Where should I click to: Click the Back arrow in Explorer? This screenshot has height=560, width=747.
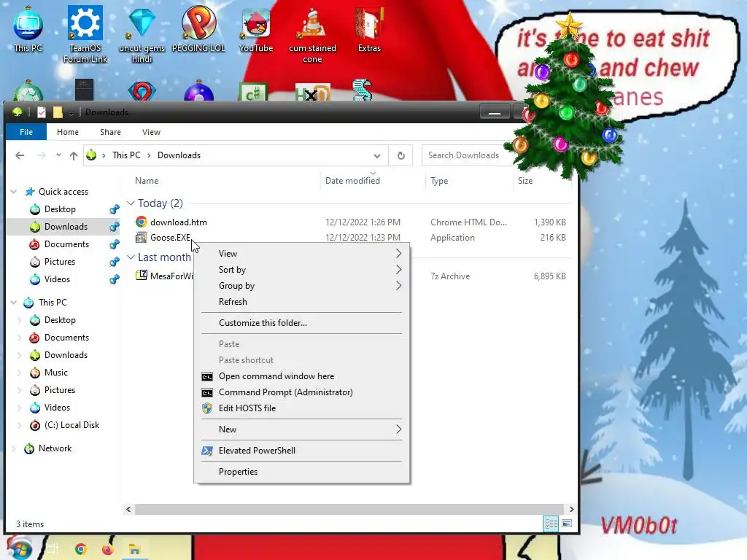point(20,155)
